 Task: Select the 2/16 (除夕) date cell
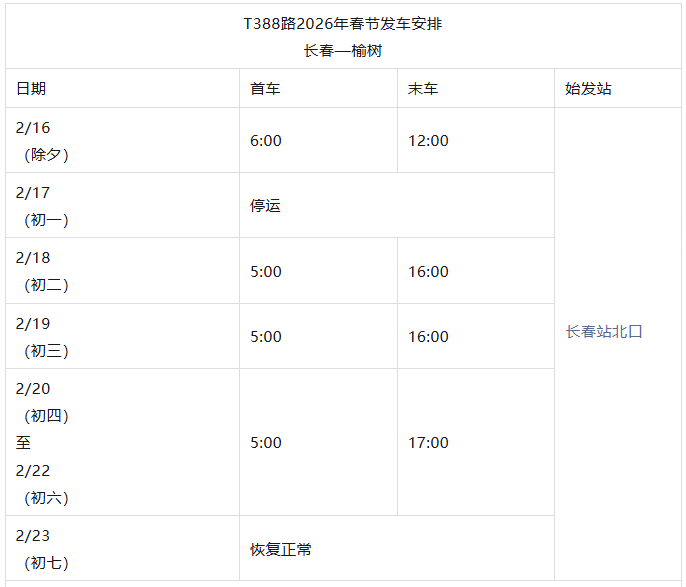pos(42,141)
